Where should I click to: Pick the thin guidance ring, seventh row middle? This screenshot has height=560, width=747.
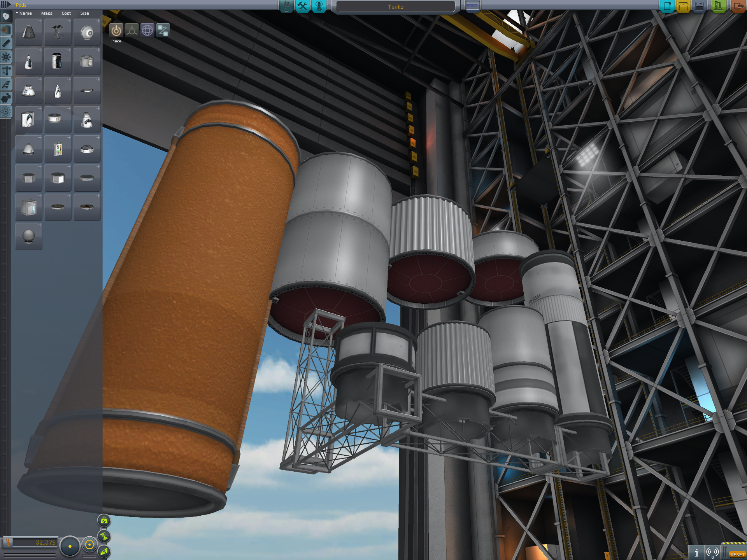(x=58, y=207)
